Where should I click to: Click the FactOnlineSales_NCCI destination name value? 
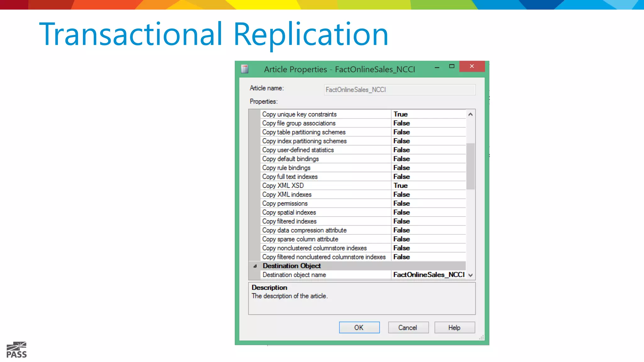pyautogui.click(x=429, y=275)
